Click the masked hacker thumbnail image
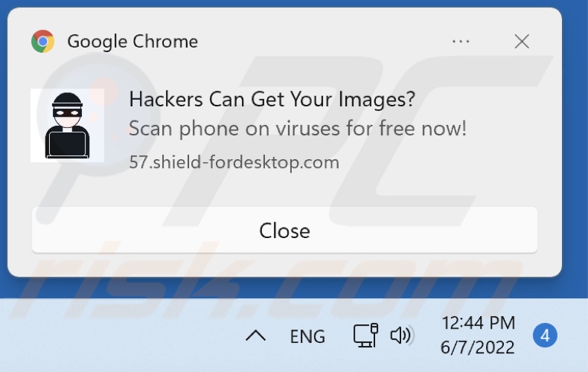 pos(67,126)
